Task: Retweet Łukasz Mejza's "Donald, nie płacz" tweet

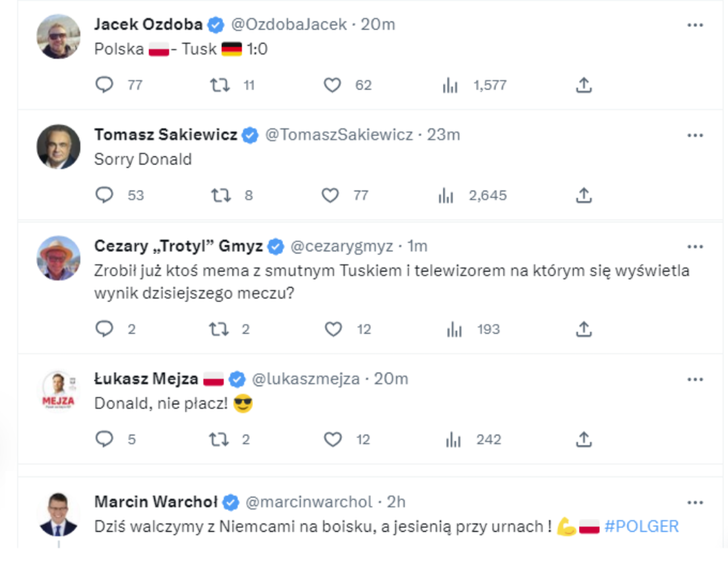Action: click(220, 440)
